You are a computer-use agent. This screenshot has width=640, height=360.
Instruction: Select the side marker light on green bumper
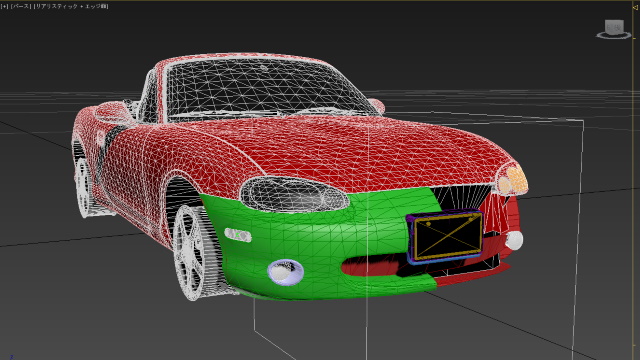[238, 235]
